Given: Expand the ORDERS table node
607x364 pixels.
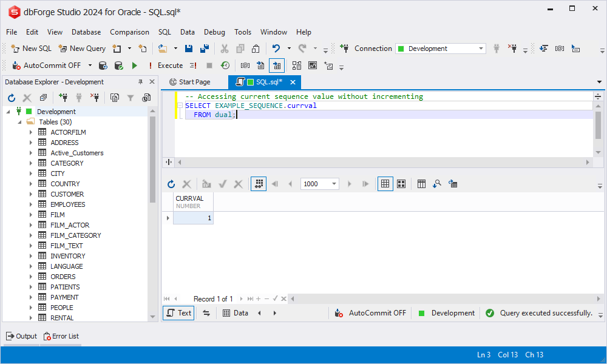Looking at the screenshot, I should (31, 277).
